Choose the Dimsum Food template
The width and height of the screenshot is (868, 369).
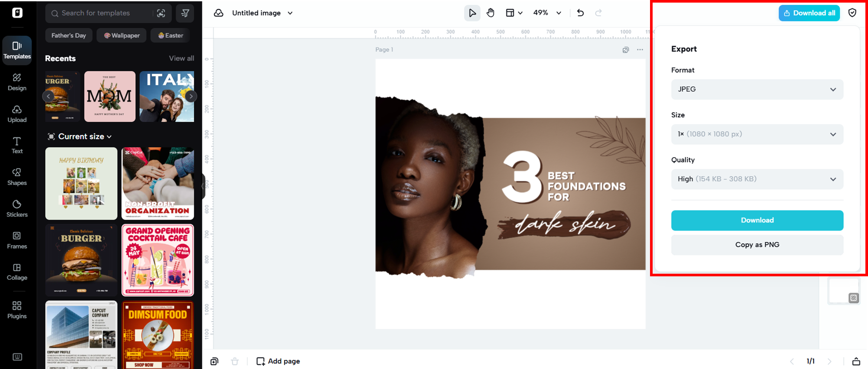tap(158, 335)
